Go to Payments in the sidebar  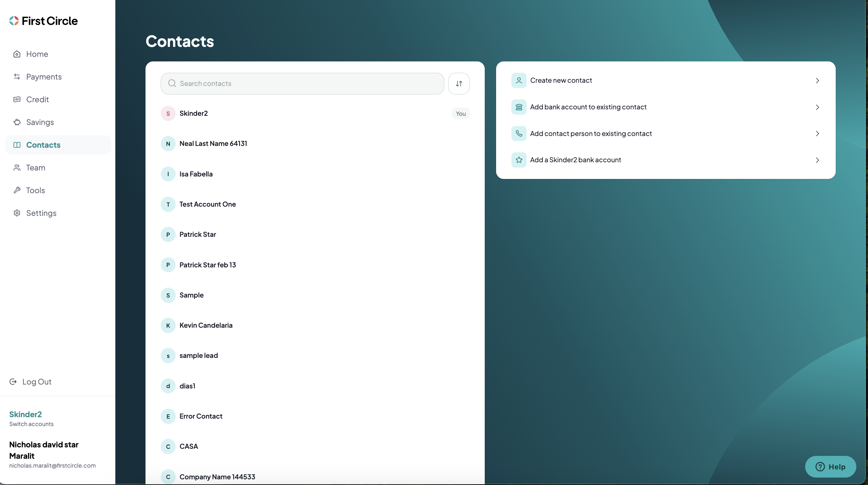coord(44,77)
